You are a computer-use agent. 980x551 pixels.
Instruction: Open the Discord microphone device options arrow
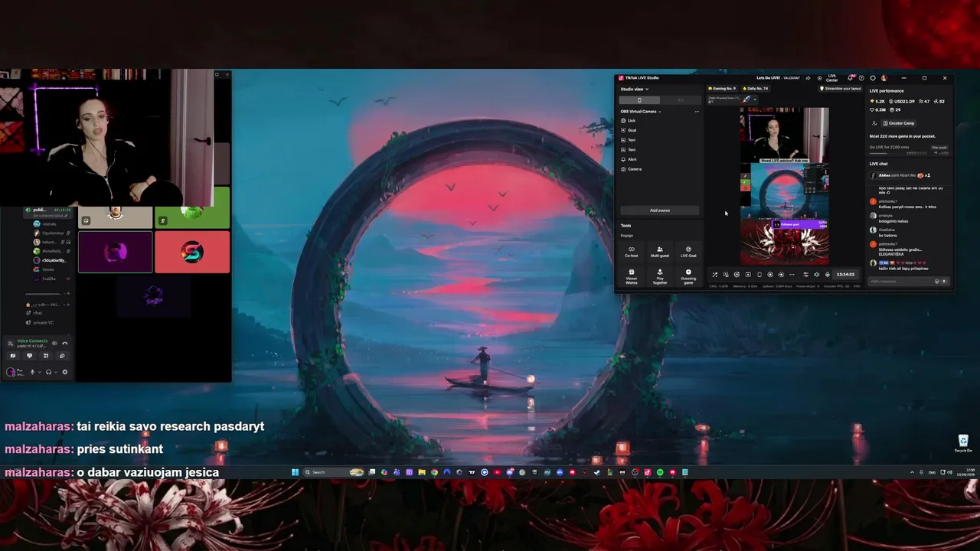coord(41,372)
